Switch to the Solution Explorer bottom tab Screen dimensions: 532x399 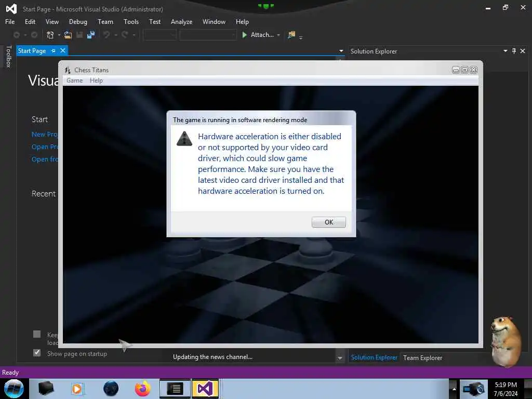coord(374,357)
